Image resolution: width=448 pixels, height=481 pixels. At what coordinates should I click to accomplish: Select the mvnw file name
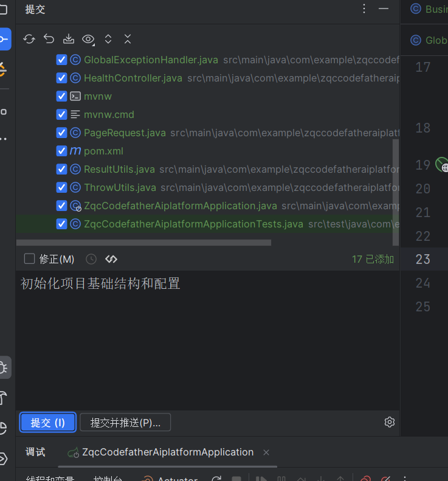coord(98,96)
